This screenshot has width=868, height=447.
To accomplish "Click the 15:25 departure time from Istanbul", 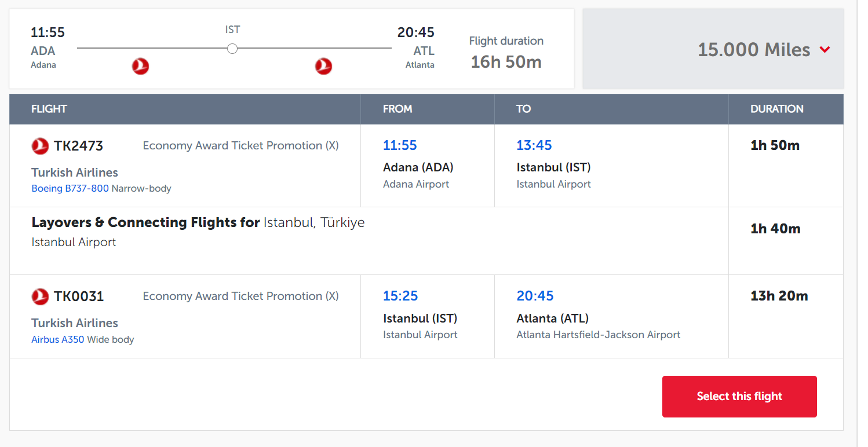I will tap(400, 296).
